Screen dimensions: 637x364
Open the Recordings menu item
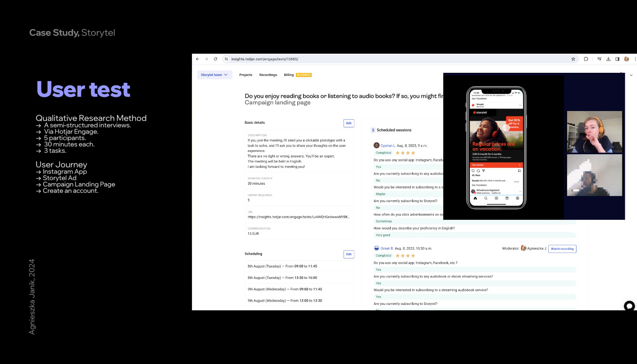tap(268, 75)
